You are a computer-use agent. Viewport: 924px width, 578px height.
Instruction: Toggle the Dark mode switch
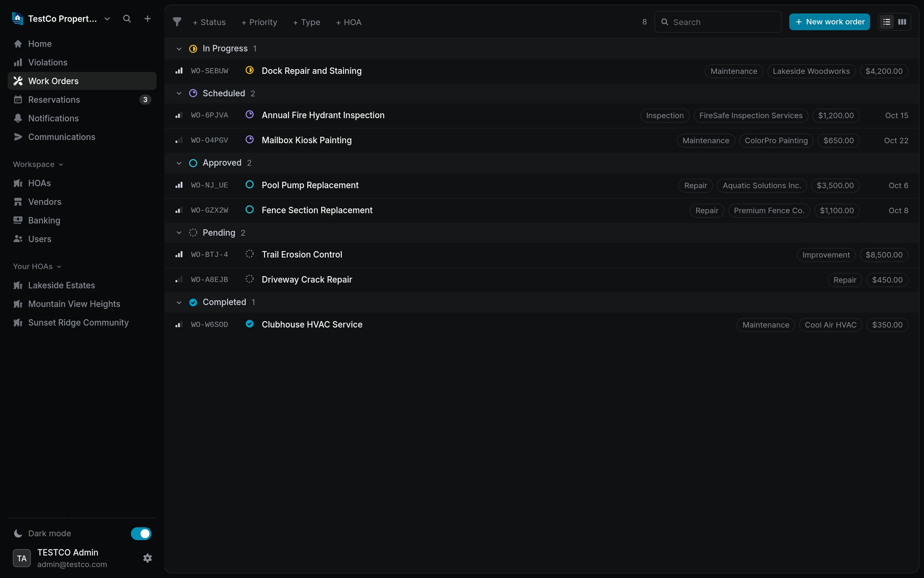(x=141, y=533)
